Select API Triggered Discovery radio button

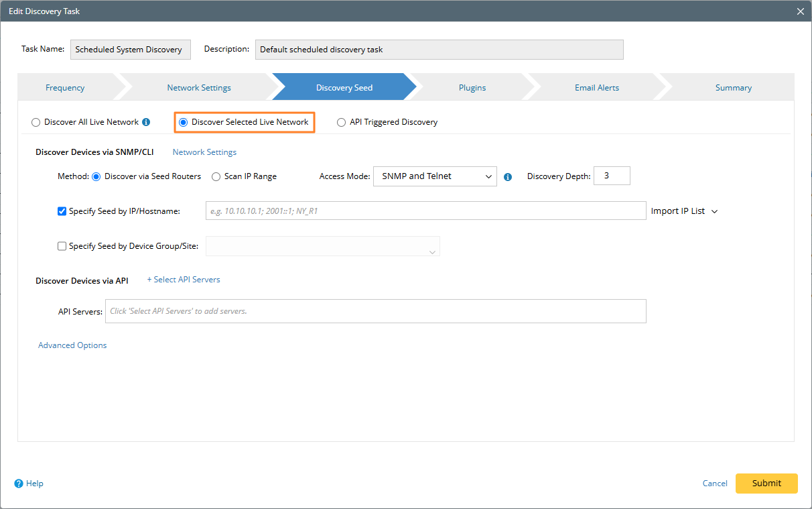pos(342,123)
